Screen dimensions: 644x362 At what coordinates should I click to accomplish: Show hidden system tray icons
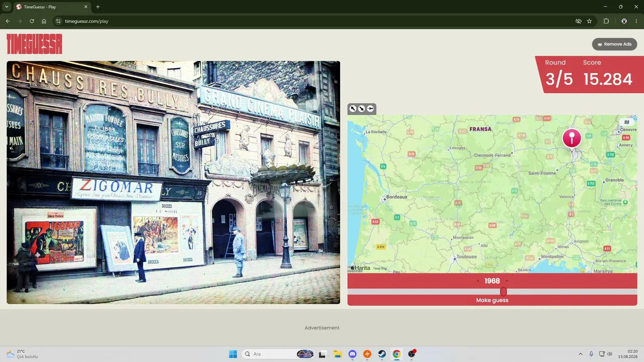coord(580,354)
